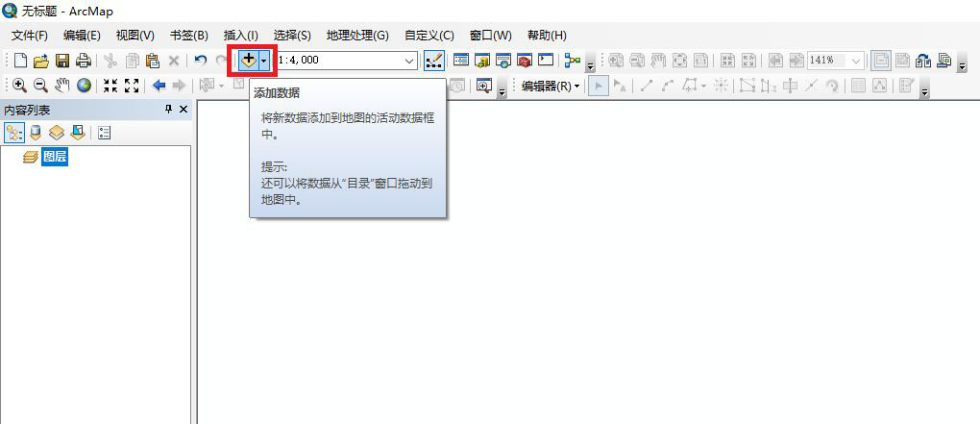Click the Add Data (添加数据) button
Image resolution: width=980 pixels, height=424 pixels.
[249, 61]
